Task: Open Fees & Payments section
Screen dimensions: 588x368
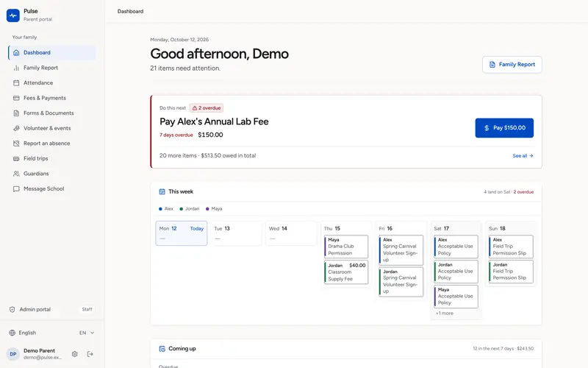Action: coord(51,98)
